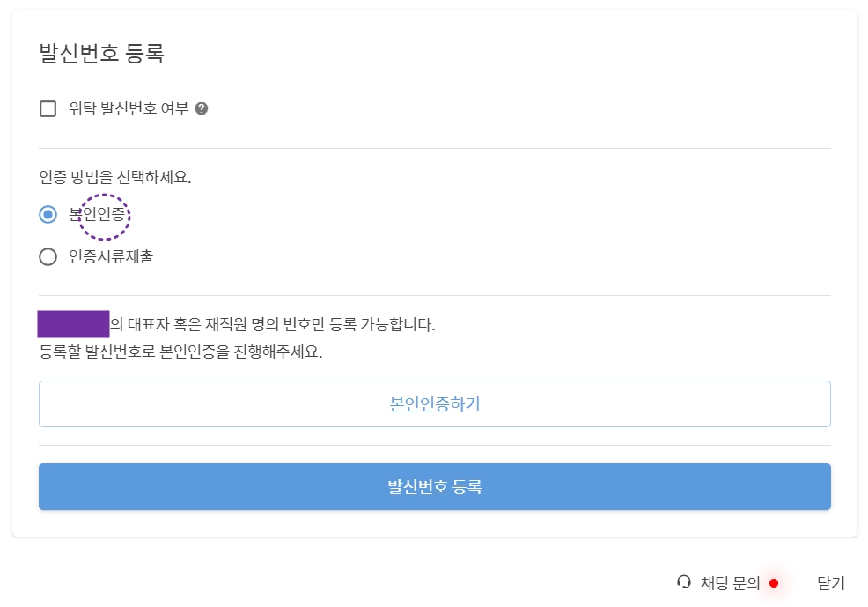Click the help question mark icon
The width and height of the screenshot is (868, 607).
point(202,108)
